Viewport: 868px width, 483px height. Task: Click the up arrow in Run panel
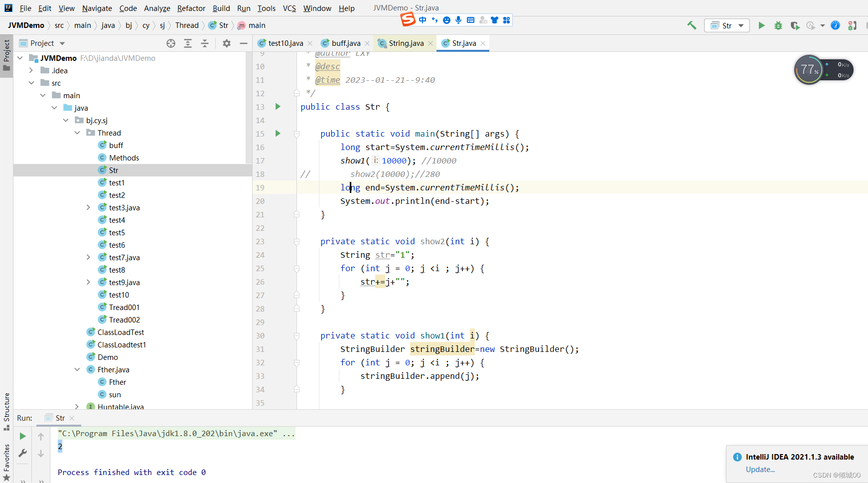(41, 436)
